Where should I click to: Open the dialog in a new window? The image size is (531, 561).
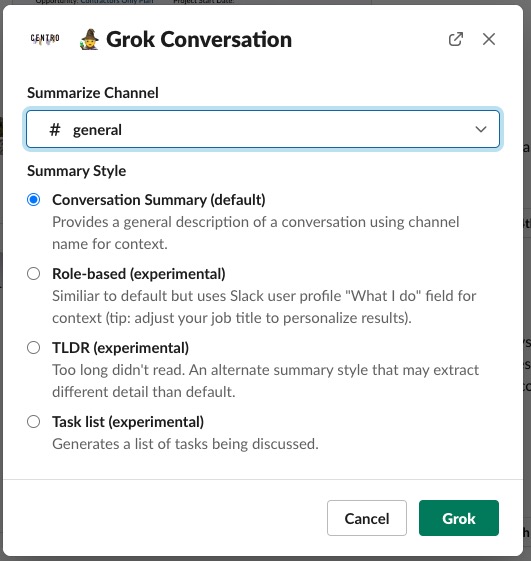[456, 39]
